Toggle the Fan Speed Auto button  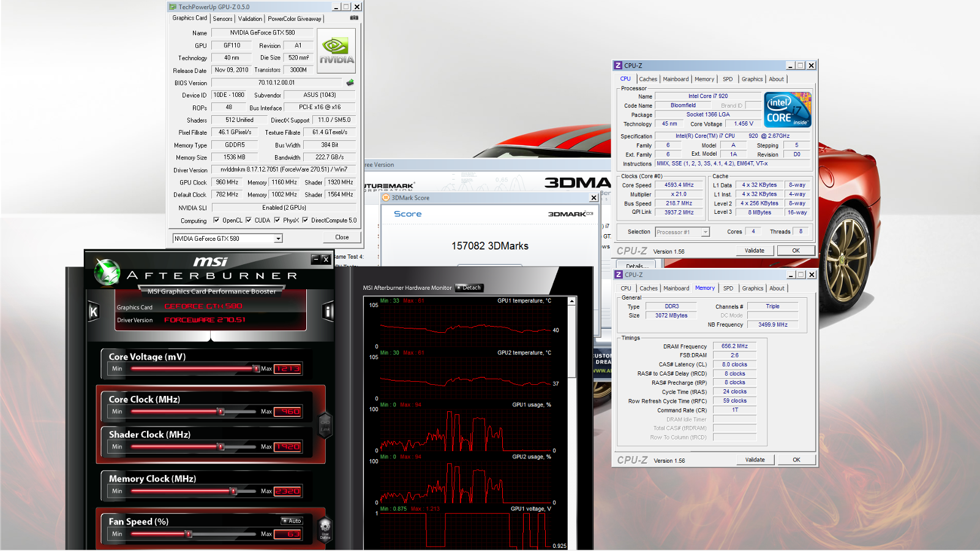tap(292, 521)
